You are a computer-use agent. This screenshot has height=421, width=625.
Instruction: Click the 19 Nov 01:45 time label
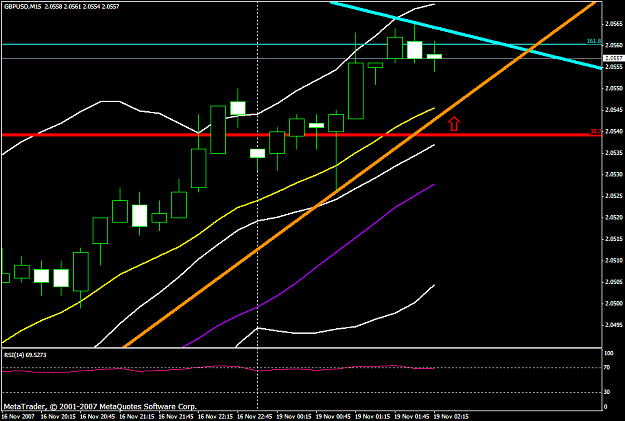pos(412,417)
